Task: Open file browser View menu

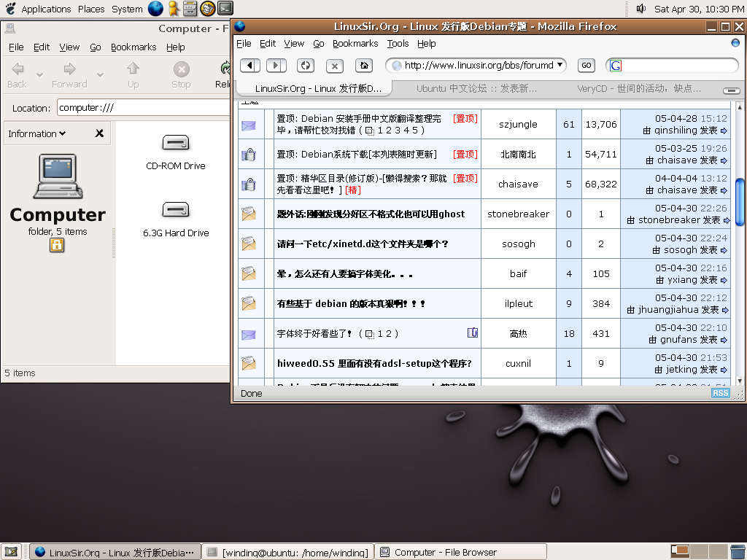Action: click(69, 47)
